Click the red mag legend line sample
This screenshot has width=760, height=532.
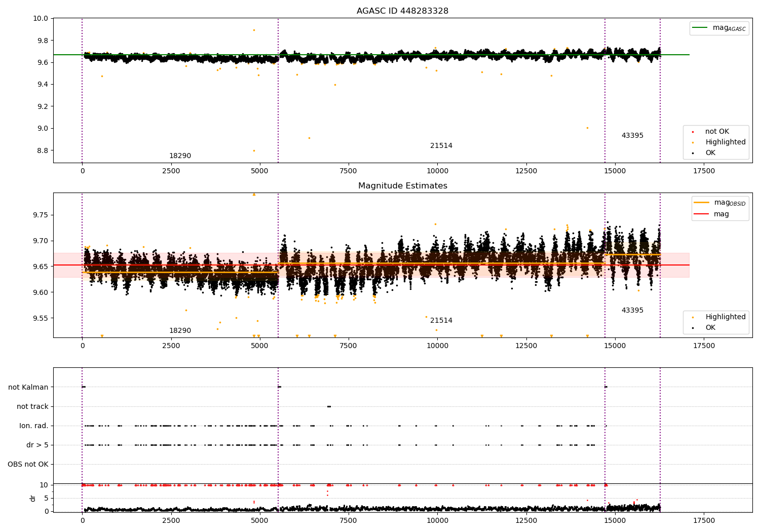701,214
